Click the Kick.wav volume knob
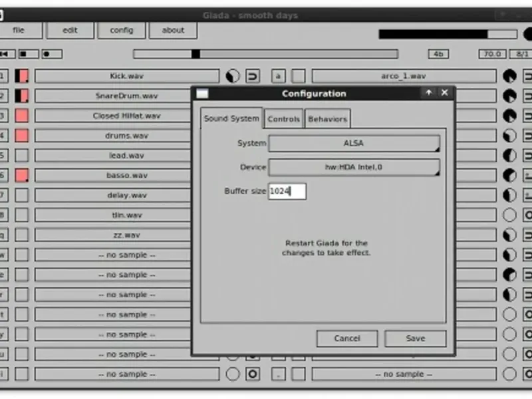532x399 pixels. coord(233,76)
